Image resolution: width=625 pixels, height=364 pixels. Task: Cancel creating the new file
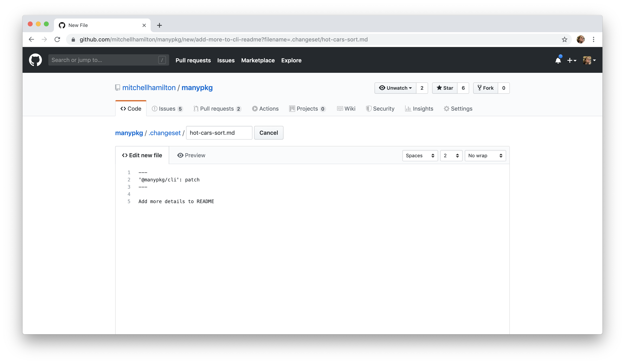(269, 133)
